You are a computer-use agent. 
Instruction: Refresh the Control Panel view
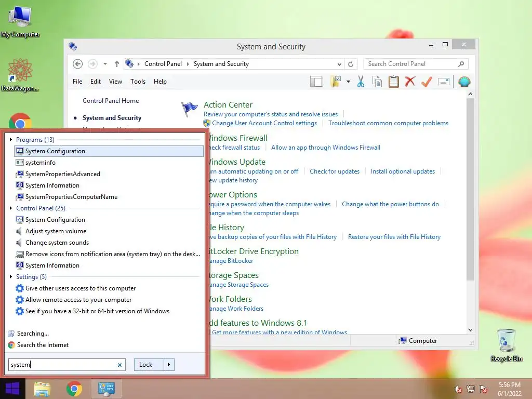tap(351, 64)
